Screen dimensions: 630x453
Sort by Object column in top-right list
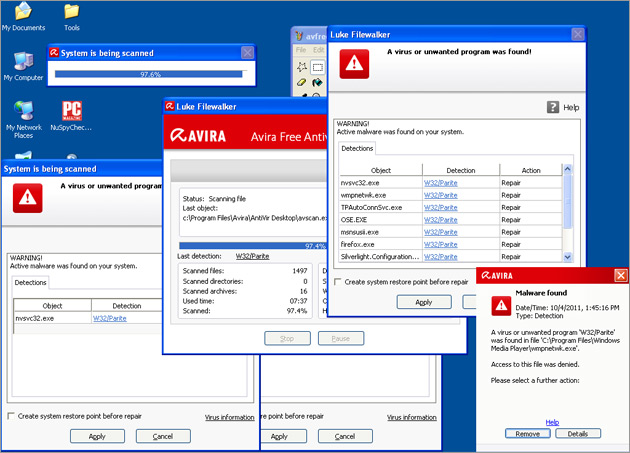[381, 170]
